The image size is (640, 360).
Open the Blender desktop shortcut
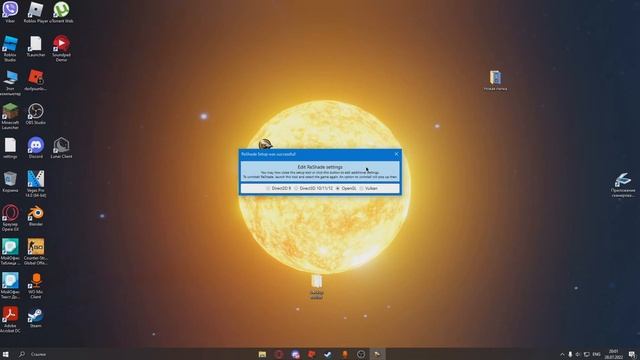pos(36,216)
